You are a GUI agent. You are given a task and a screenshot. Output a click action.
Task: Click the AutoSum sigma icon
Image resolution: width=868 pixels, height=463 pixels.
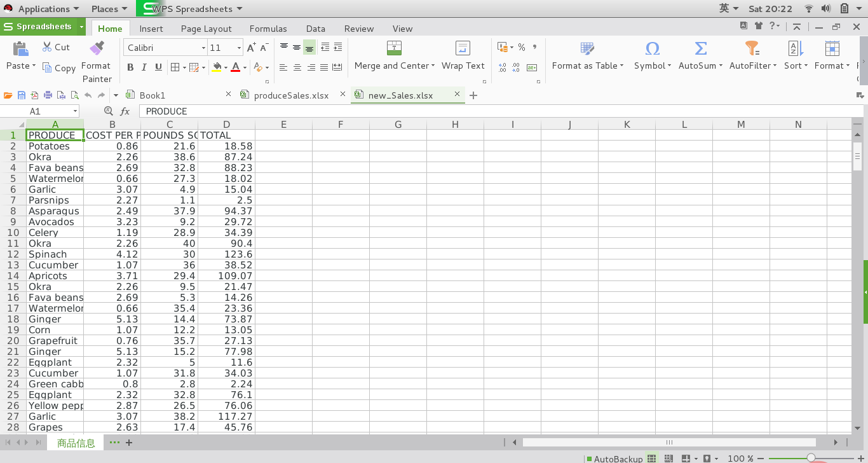point(701,48)
